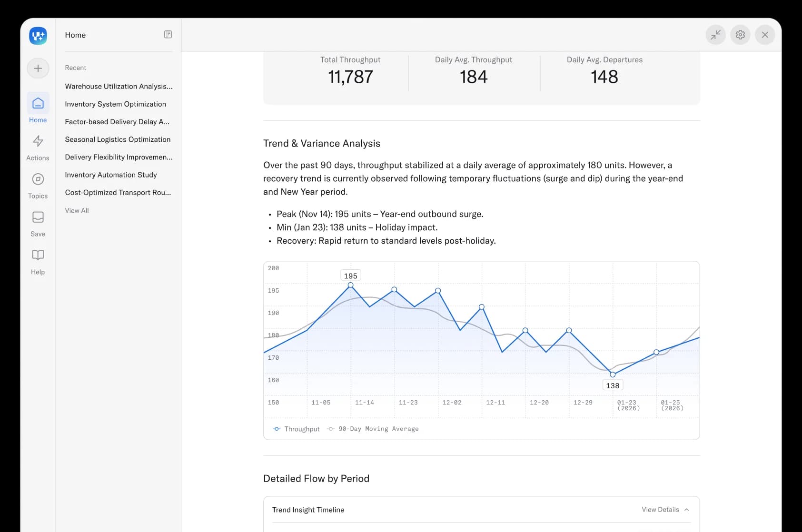Open the Help book icon
802x532 pixels.
click(x=38, y=255)
